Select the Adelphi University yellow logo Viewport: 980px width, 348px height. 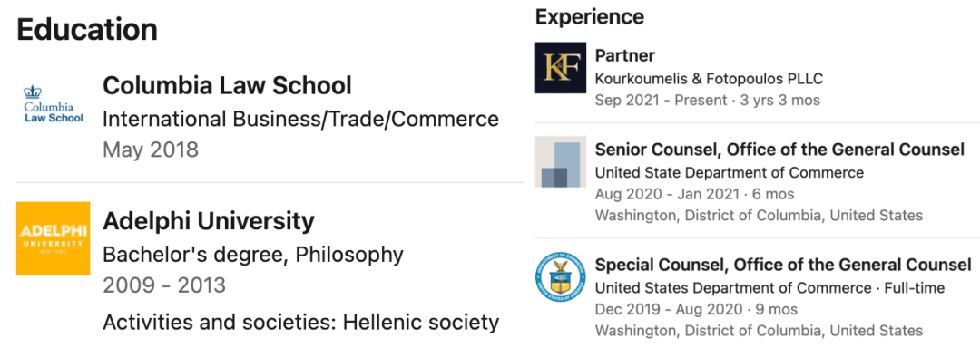tap(54, 238)
